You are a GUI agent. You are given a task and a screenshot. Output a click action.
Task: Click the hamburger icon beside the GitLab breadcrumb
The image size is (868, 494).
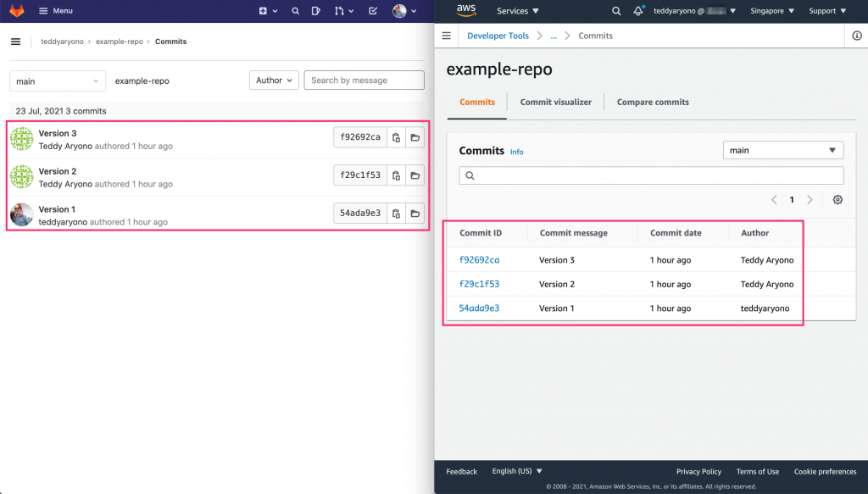pos(15,41)
